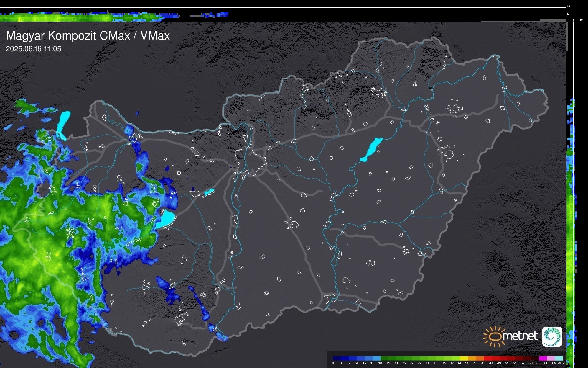
Task: Click the Magyar Kompozit CMax / VMax title
Action: point(88,36)
